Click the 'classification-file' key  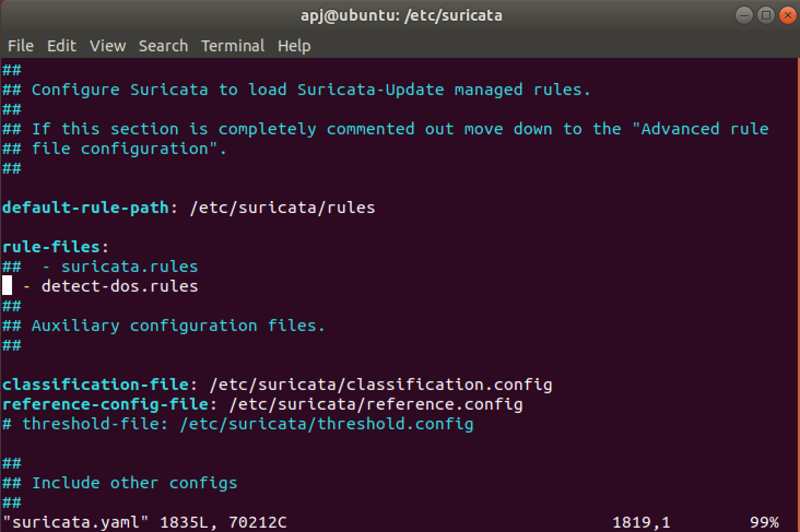(96, 385)
